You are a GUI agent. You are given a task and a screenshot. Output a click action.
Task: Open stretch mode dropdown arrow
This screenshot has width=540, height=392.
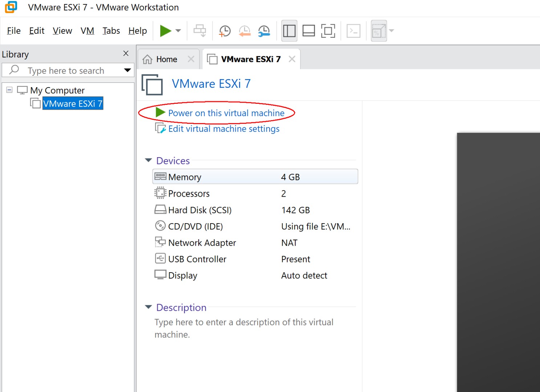[x=391, y=31]
